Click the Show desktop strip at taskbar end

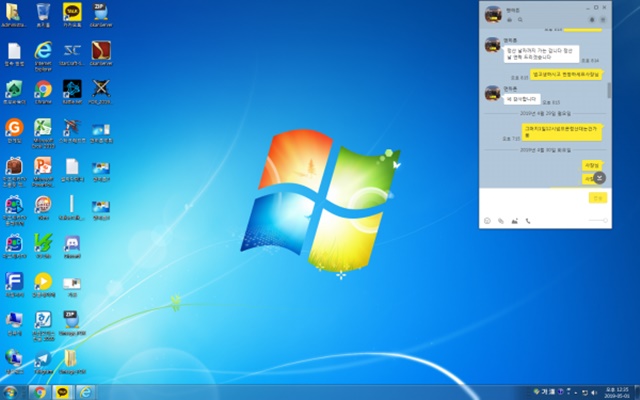click(637, 392)
